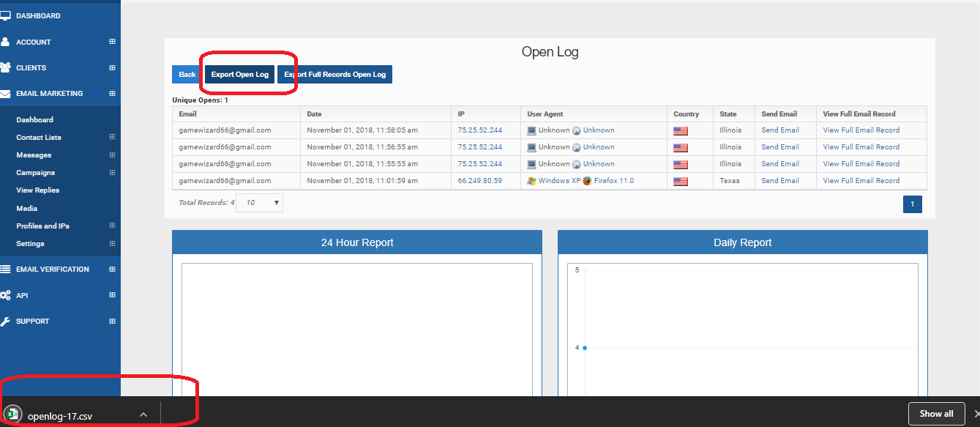Screen dimensions: 980x427
Task: Click the openlog-17.csv downloaded file
Action: [x=60, y=416]
